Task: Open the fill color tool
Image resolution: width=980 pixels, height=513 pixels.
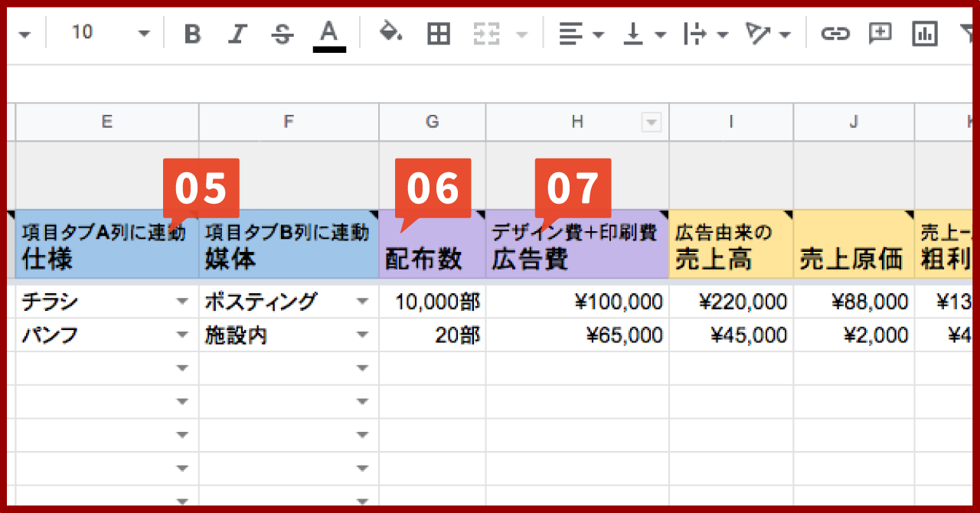Action: pos(390,34)
